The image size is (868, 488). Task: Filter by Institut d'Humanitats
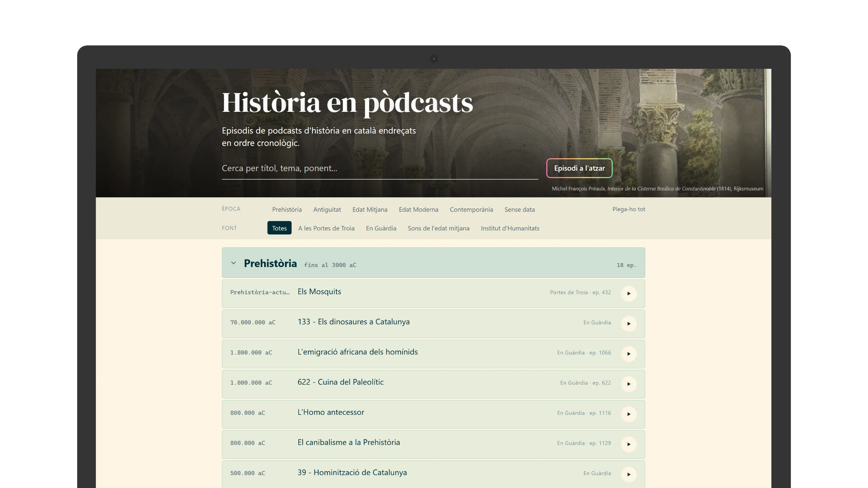(510, 228)
